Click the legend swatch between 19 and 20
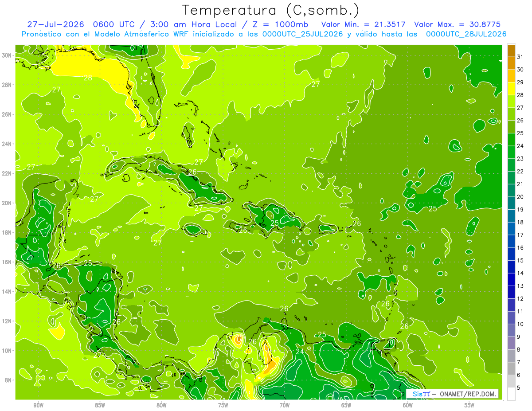 511,203
